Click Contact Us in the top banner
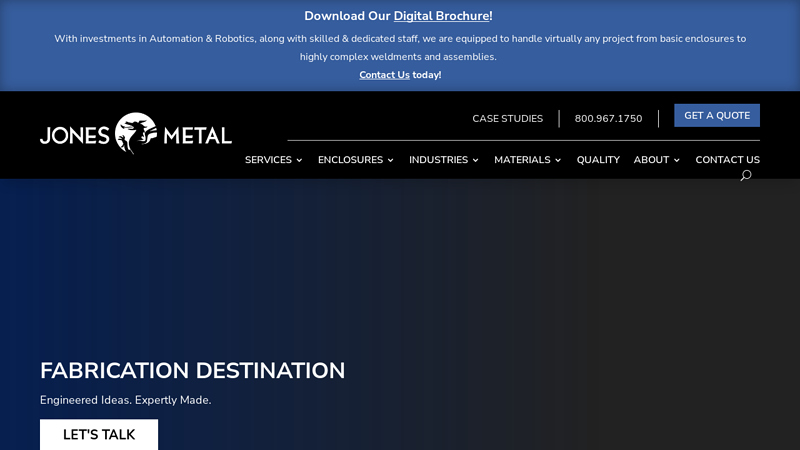The width and height of the screenshot is (800, 450). 384,75
